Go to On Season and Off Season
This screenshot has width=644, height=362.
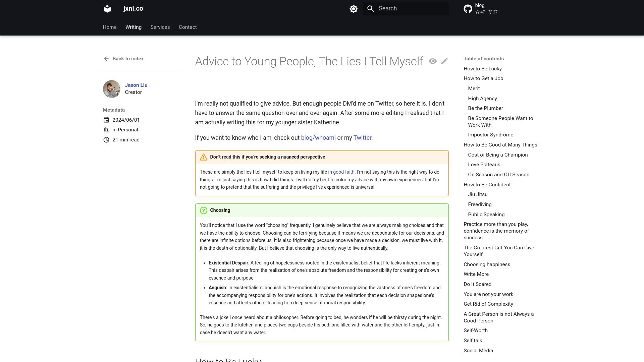[x=498, y=175]
